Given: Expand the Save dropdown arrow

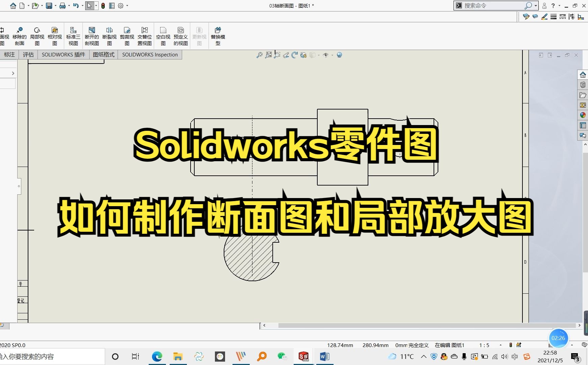Looking at the screenshot, I should pyautogui.click(x=55, y=6).
